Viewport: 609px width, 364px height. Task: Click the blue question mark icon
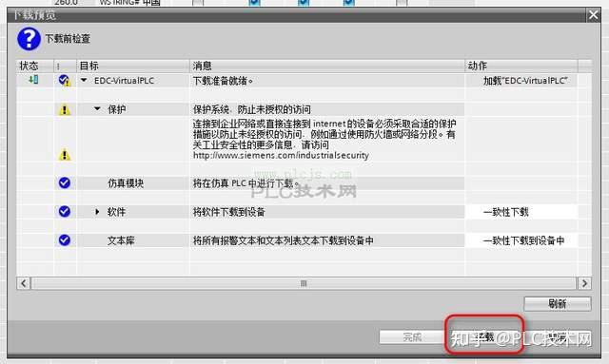coord(29,39)
